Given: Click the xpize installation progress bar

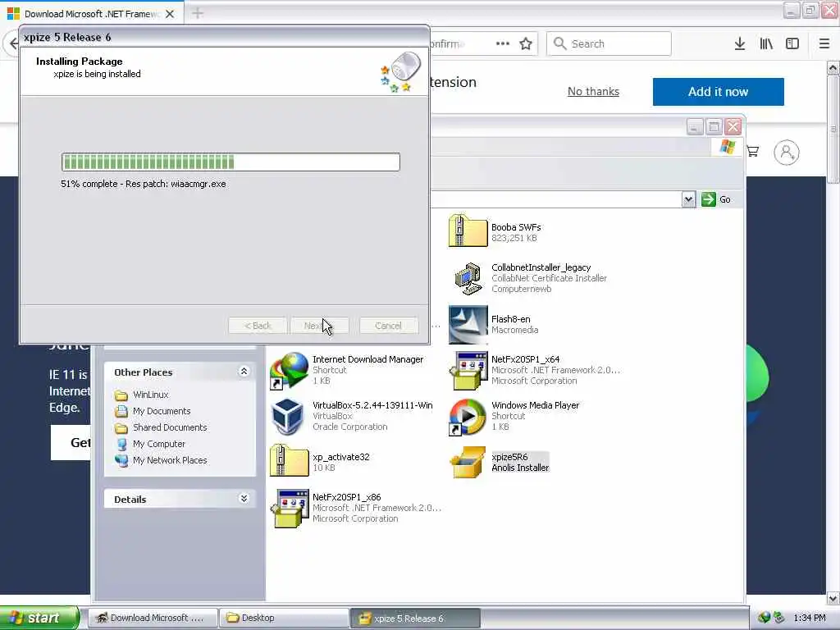Looking at the screenshot, I should point(231,162).
